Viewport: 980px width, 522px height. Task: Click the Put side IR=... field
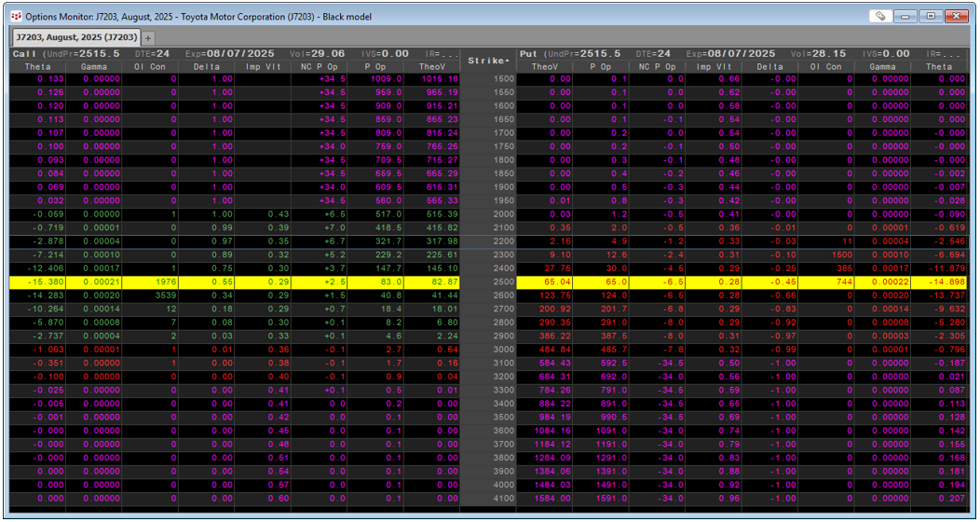[x=944, y=54]
